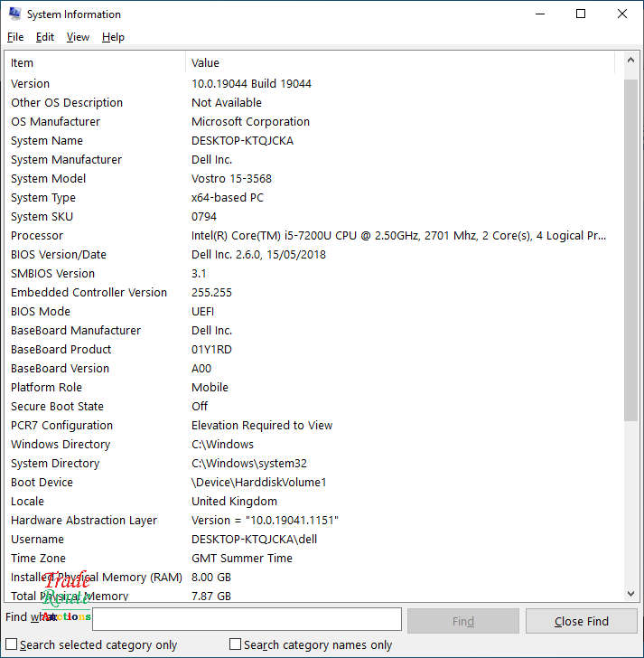Click the value 'DESKTOP-KTQJCKA\dell'

tap(254, 540)
